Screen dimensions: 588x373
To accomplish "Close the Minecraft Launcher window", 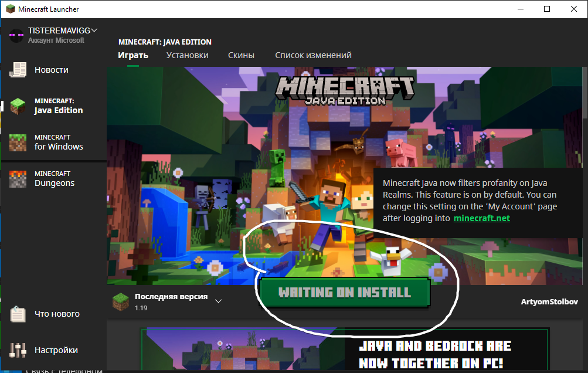I will click(x=574, y=9).
